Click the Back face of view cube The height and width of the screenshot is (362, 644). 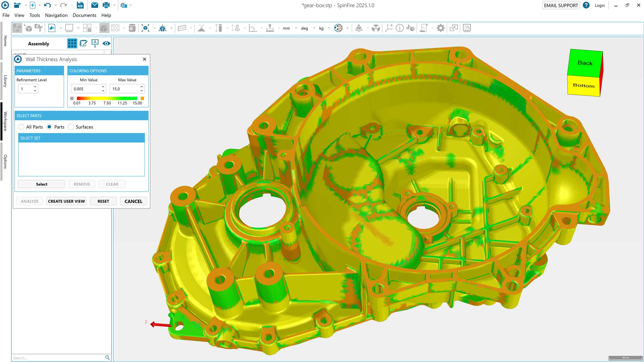[x=585, y=63]
